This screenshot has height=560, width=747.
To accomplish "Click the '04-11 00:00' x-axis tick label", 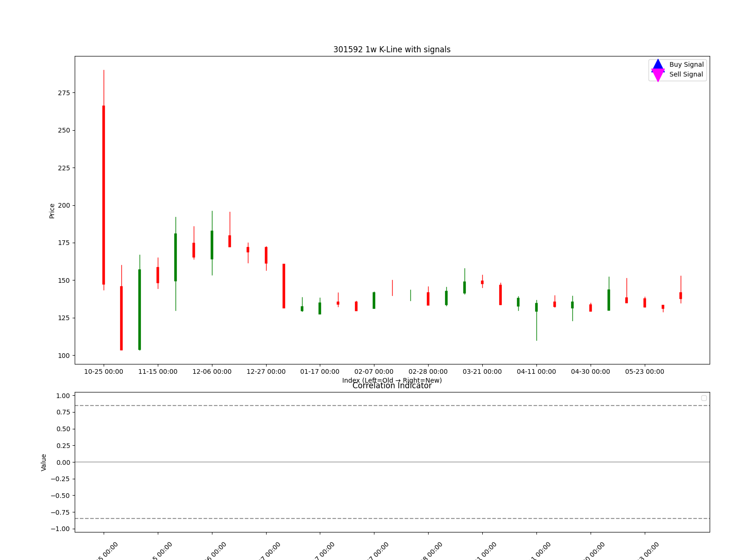I will click(536, 371).
